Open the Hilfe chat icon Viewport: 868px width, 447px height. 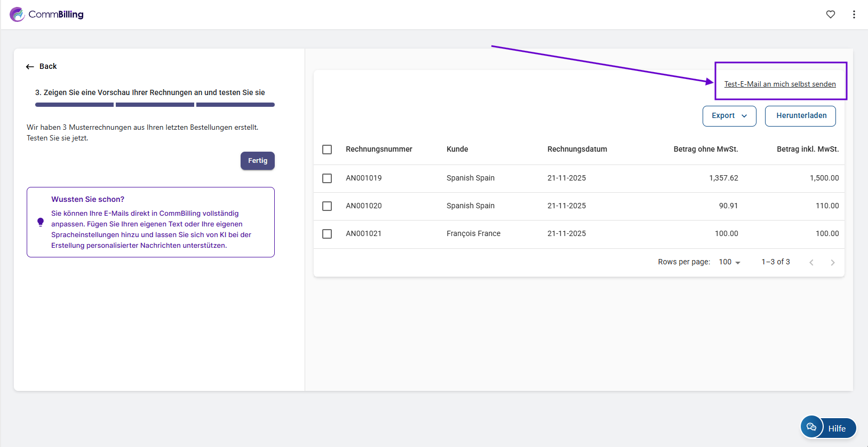811,427
